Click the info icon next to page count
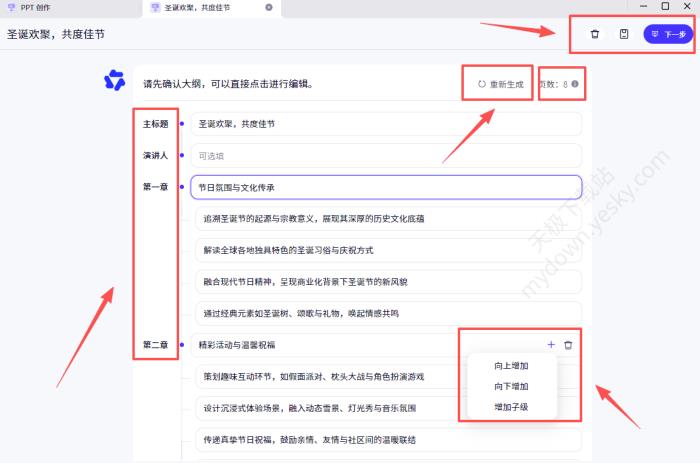Image resolution: width=700 pixels, height=463 pixels. [x=575, y=85]
